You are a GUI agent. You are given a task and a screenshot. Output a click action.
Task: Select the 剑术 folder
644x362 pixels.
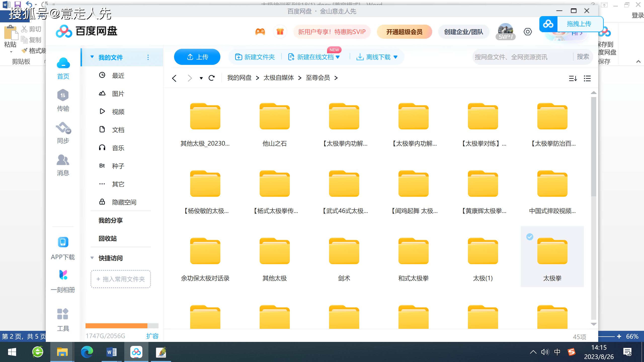344,259
